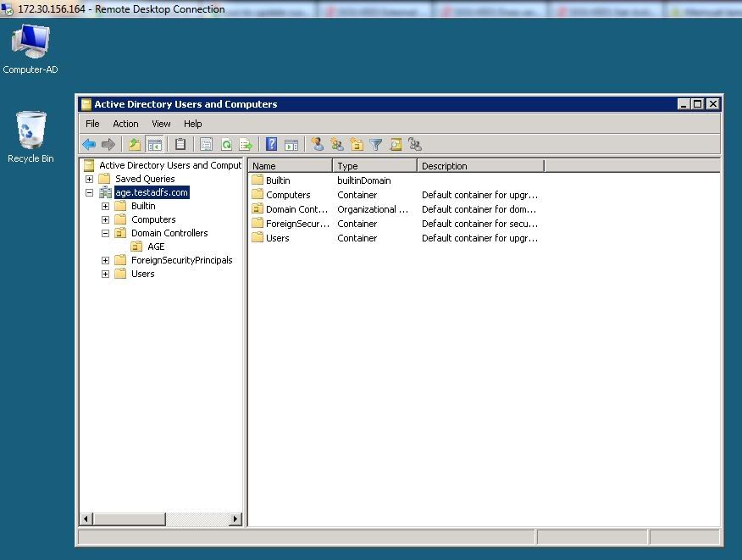
Task: Open the Help menu
Action: (192, 124)
